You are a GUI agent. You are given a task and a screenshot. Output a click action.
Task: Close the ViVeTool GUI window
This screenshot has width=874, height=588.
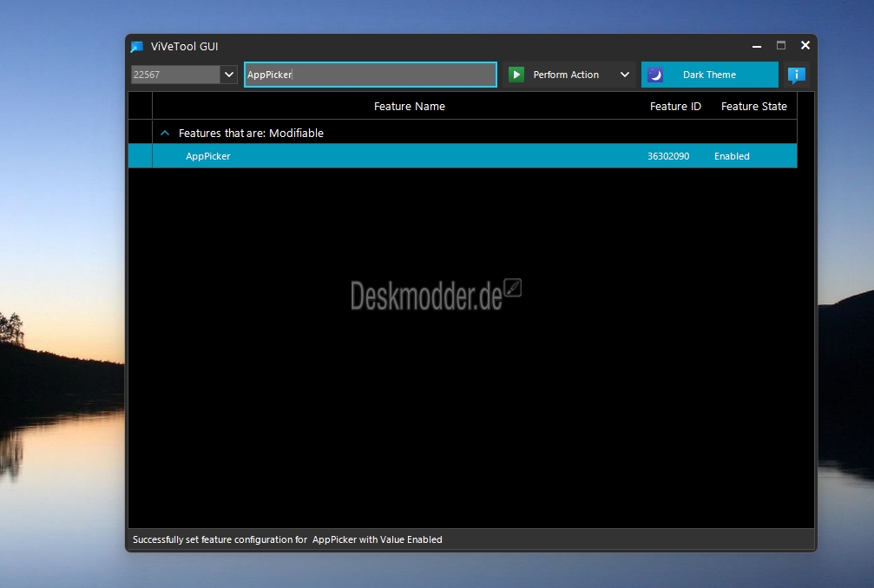click(805, 46)
